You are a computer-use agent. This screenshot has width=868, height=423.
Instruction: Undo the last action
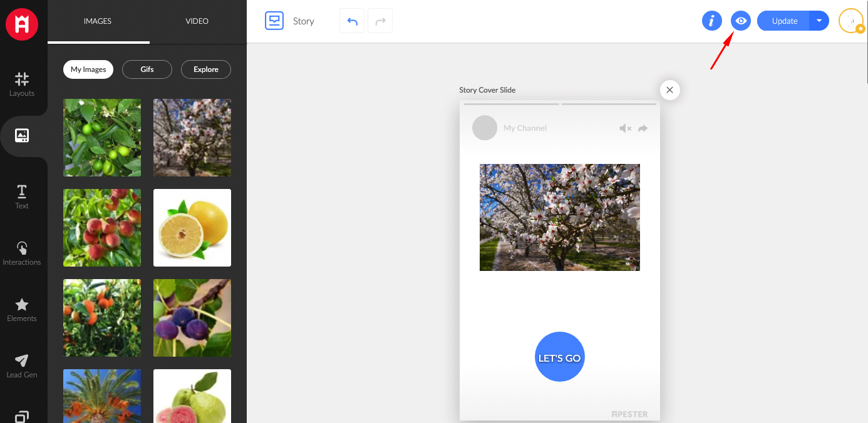[352, 21]
